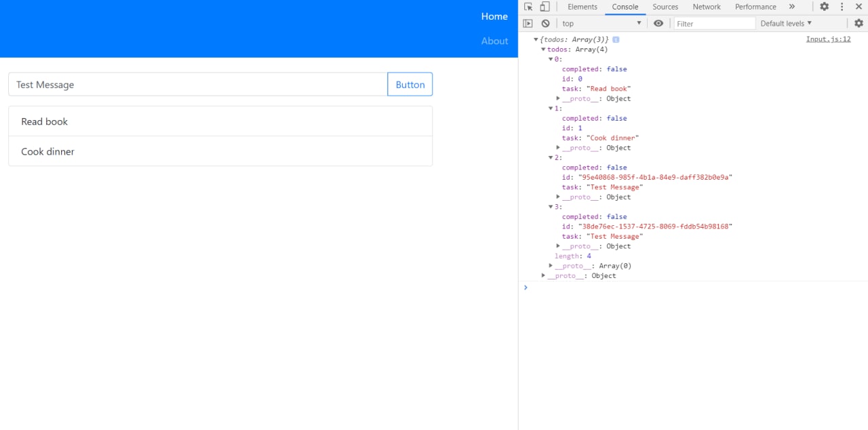Collapse array item 1
Screen dimensions: 868x430
coord(551,109)
